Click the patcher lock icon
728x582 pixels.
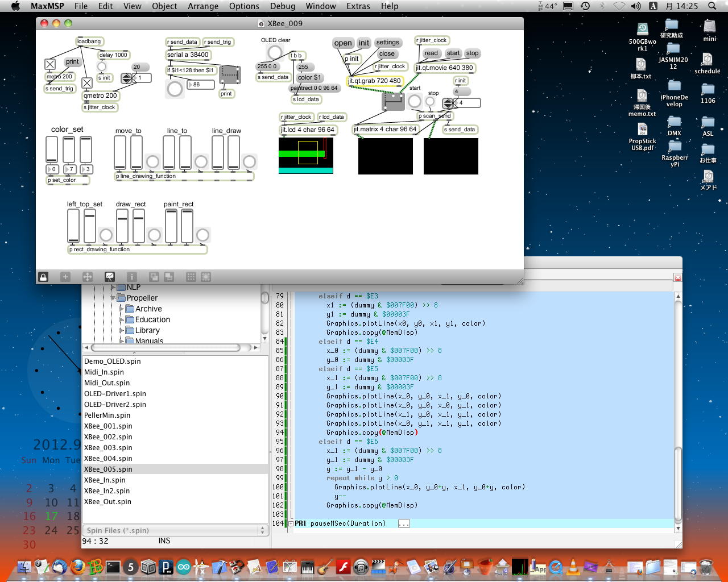click(x=43, y=277)
